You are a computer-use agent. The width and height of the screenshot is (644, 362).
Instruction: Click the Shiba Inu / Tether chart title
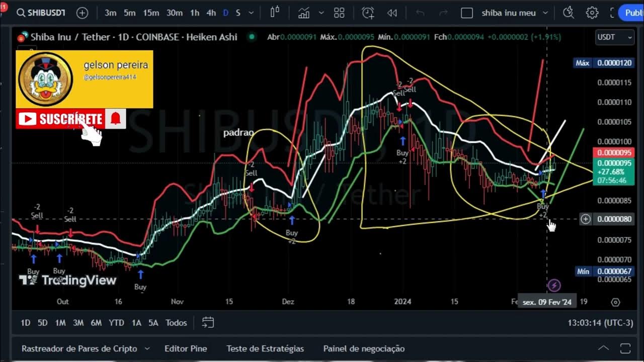click(x=134, y=37)
